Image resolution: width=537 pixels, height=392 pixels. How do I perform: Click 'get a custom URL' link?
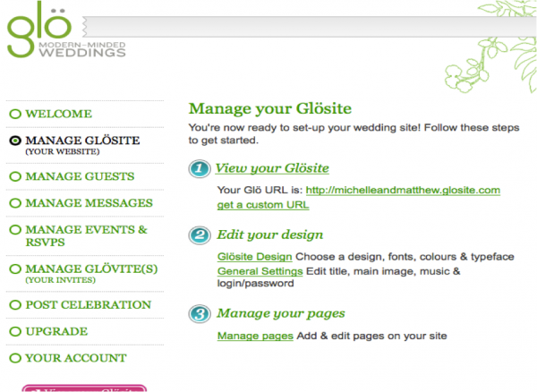click(x=263, y=205)
